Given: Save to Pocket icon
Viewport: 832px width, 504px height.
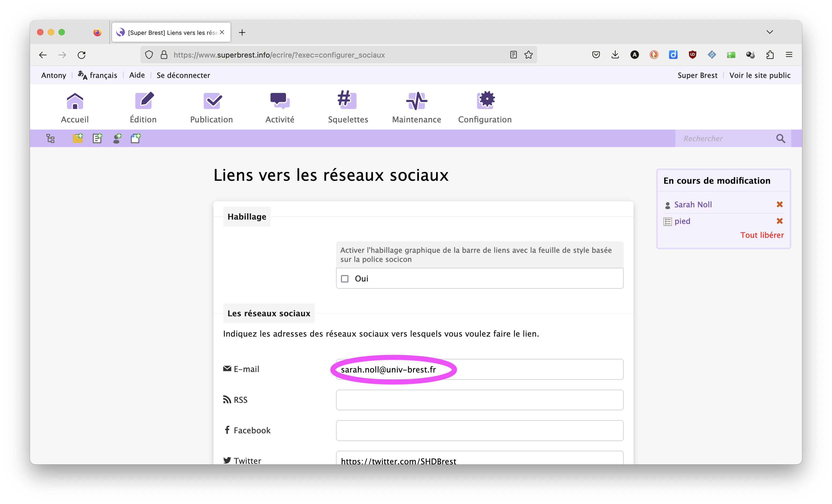Looking at the screenshot, I should point(596,55).
